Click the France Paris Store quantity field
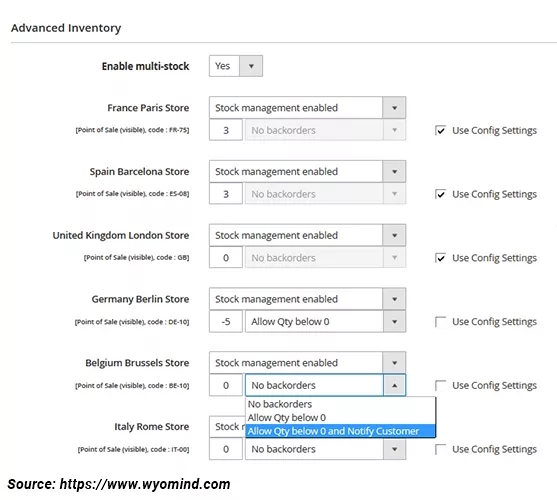557x500 pixels. click(x=226, y=130)
